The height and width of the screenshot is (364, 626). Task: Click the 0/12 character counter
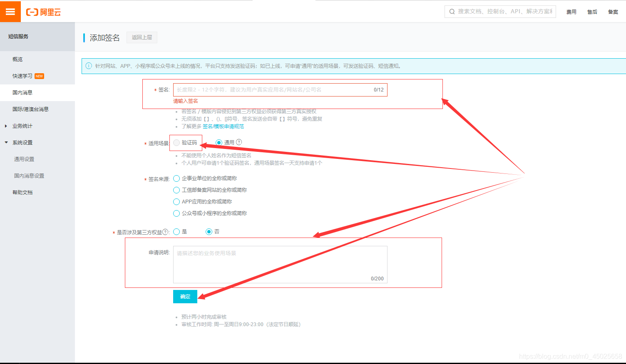coord(379,90)
